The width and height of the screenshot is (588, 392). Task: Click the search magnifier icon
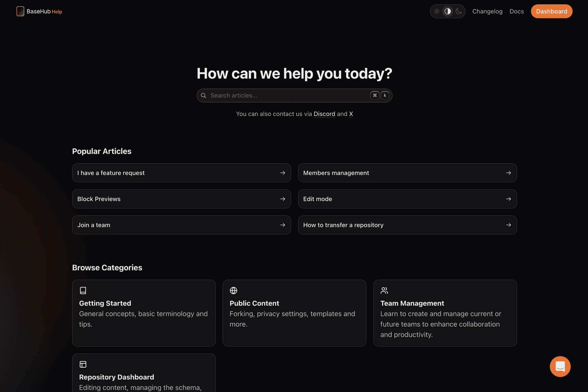pos(203,95)
